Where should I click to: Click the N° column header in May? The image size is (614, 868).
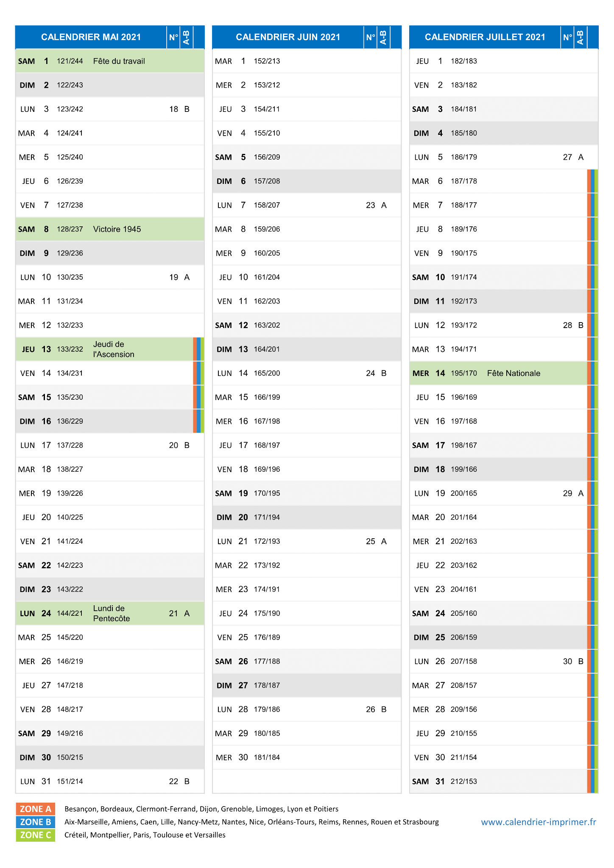click(173, 37)
